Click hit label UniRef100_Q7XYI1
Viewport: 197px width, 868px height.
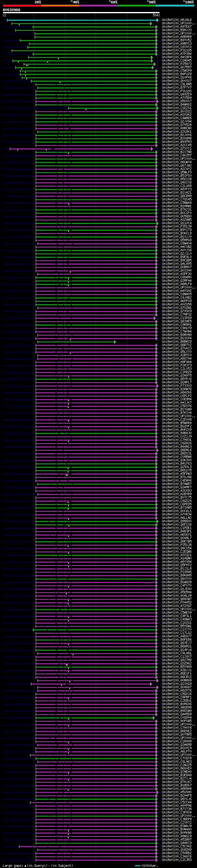pos(176,149)
